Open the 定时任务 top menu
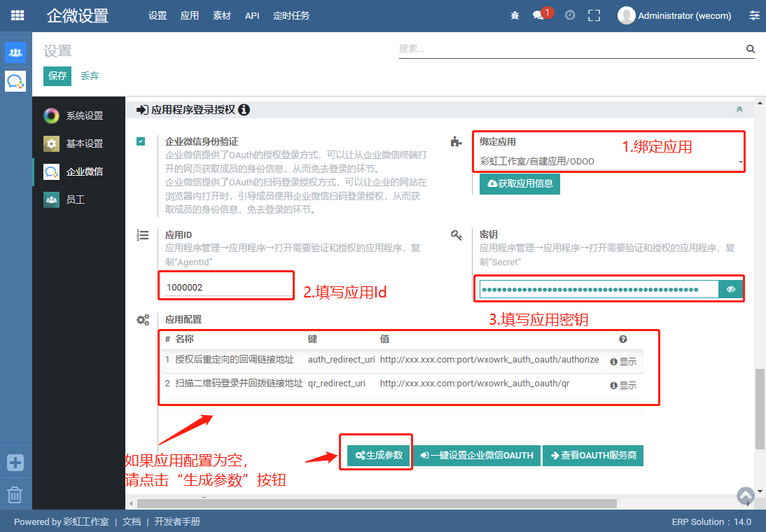Viewport: 766px width, 532px height. 291,15
